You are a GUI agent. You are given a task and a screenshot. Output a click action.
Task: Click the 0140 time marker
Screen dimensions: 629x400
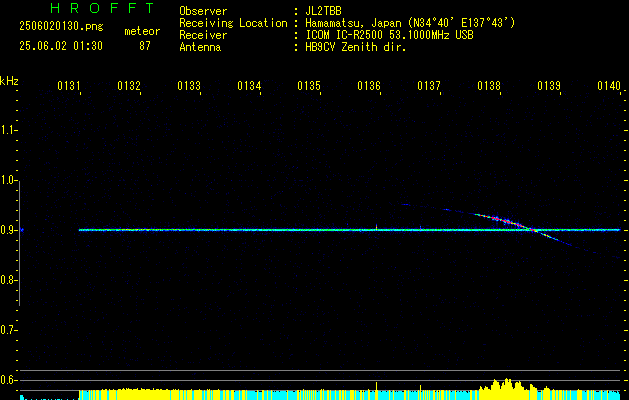click(x=609, y=86)
